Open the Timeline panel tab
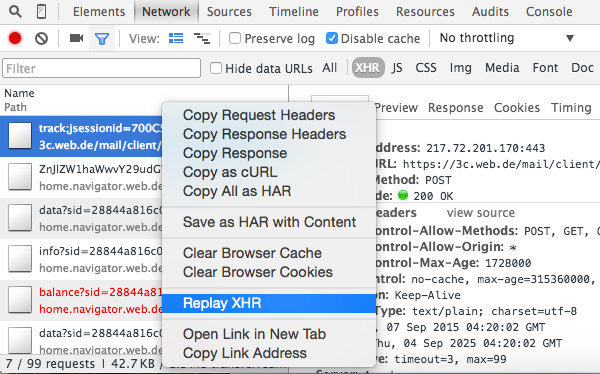 (x=293, y=11)
